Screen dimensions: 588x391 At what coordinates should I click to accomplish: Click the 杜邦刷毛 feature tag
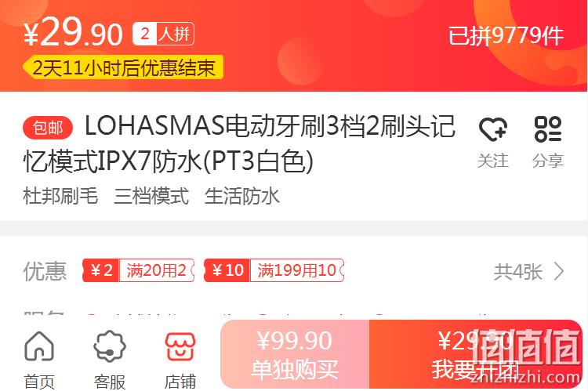pos(60,196)
